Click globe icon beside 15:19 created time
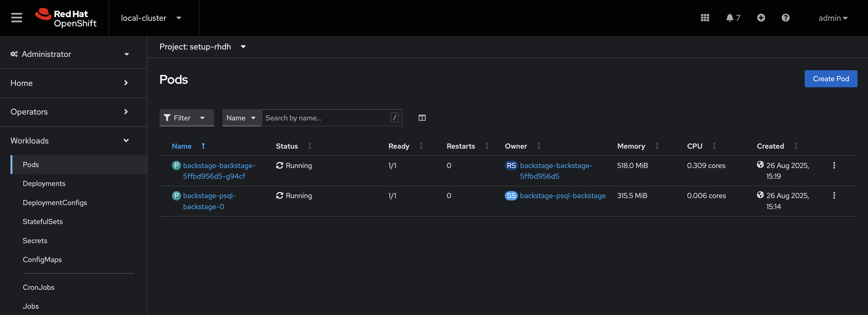The height and width of the screenshot is (315, 868). pyautogui.click(x=760, y=164)
